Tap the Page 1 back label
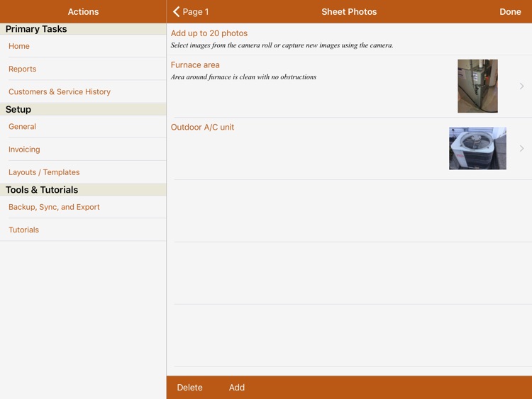532x399 pixels. [196, 12]
